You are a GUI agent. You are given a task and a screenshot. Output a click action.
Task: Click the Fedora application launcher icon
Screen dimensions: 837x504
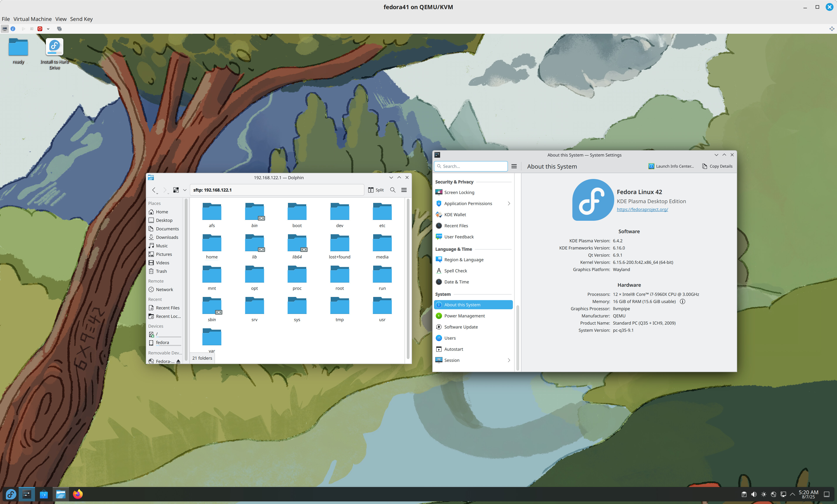tap(10, 494)
